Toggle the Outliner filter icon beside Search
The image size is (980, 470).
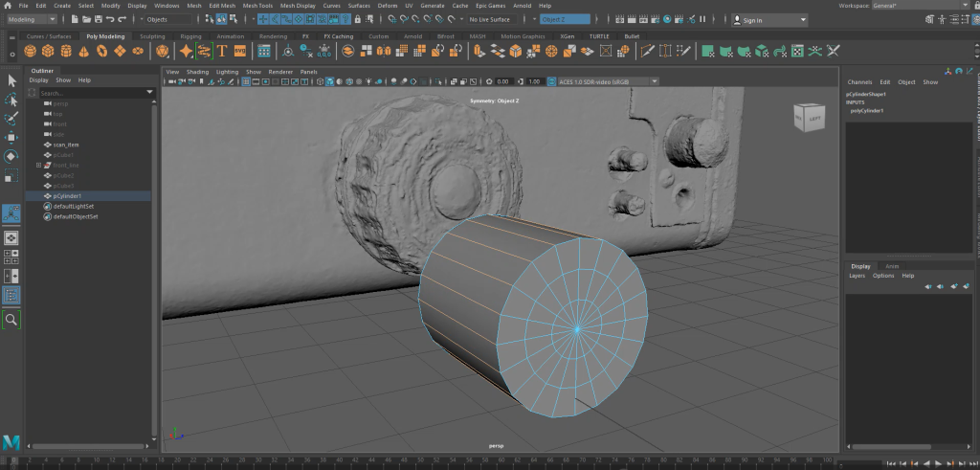coord(32,93)
